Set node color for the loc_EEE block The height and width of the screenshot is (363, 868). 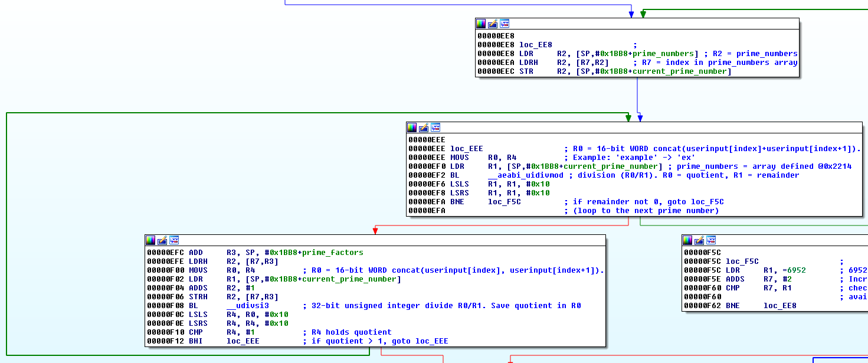click(412, 127)
